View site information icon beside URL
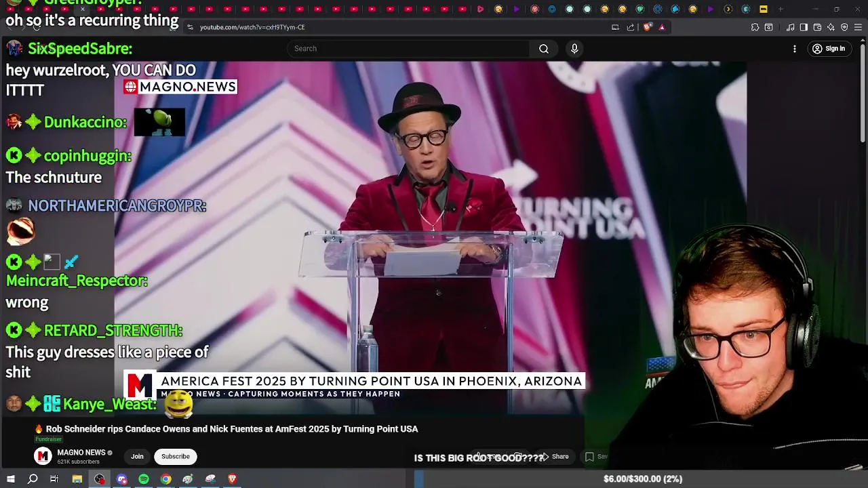 (x=191, y=27)
